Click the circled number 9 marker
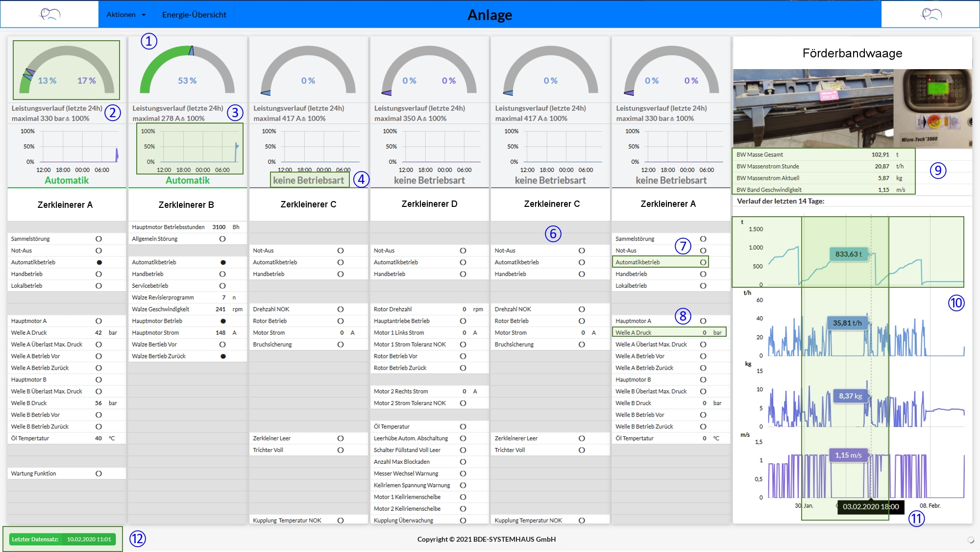The height and width of the screenshot is (552, 980). 938,171
